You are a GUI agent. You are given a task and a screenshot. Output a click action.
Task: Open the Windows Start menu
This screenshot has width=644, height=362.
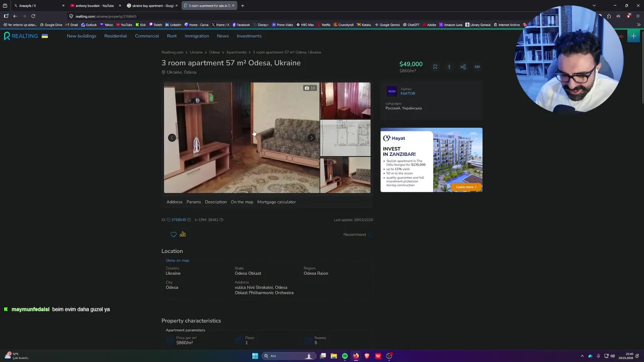click(255, 356)
